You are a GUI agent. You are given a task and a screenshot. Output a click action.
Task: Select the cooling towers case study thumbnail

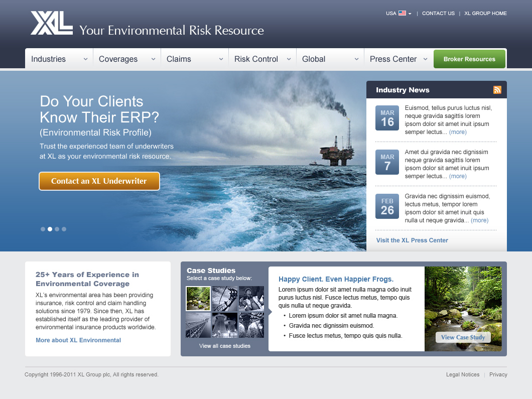tap(225, 325)
